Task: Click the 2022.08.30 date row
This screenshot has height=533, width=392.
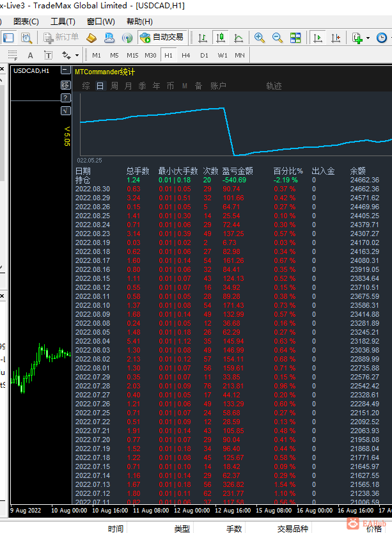Action: point(92,189)
